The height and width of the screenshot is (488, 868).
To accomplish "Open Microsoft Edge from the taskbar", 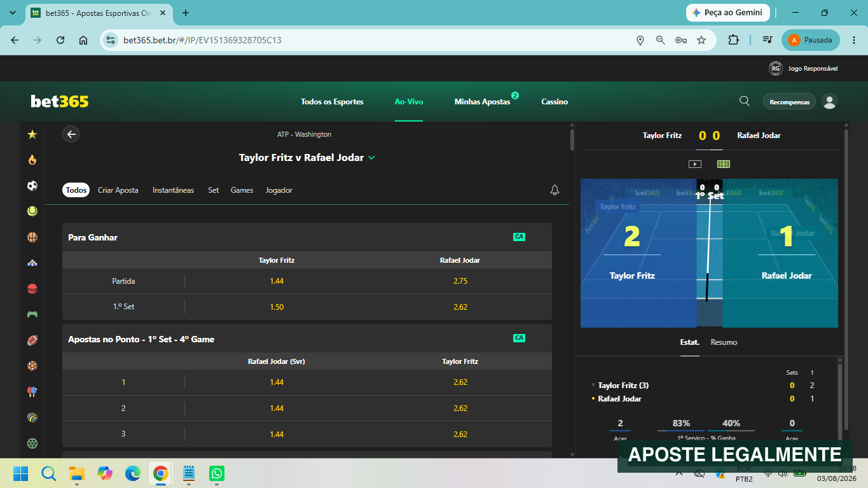I will tap(132, 473).
